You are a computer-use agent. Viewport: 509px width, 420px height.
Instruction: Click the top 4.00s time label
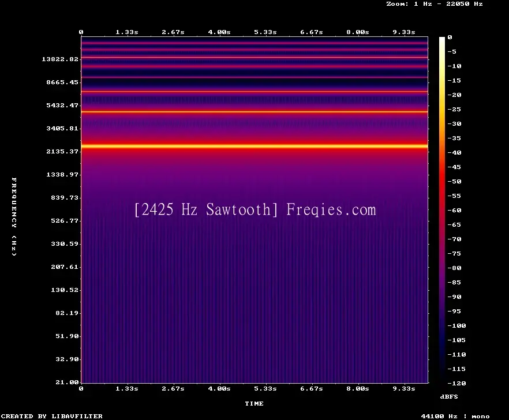[219, 32]
